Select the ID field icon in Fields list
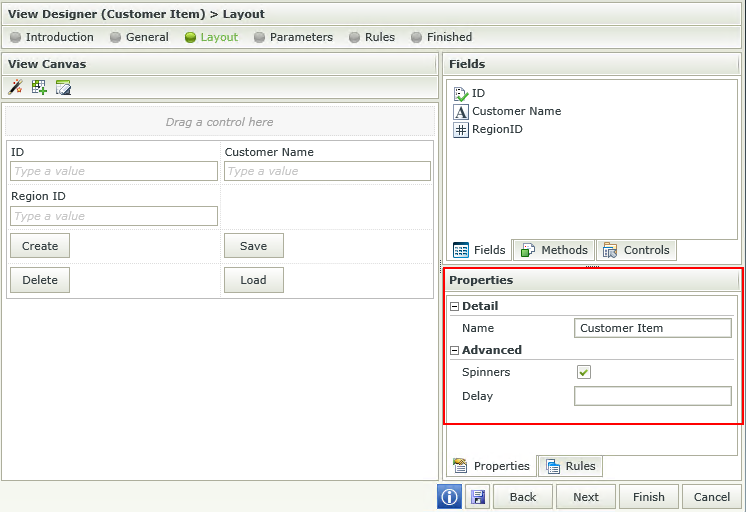This screenshot has width=746, height=512. pos(461,94)
